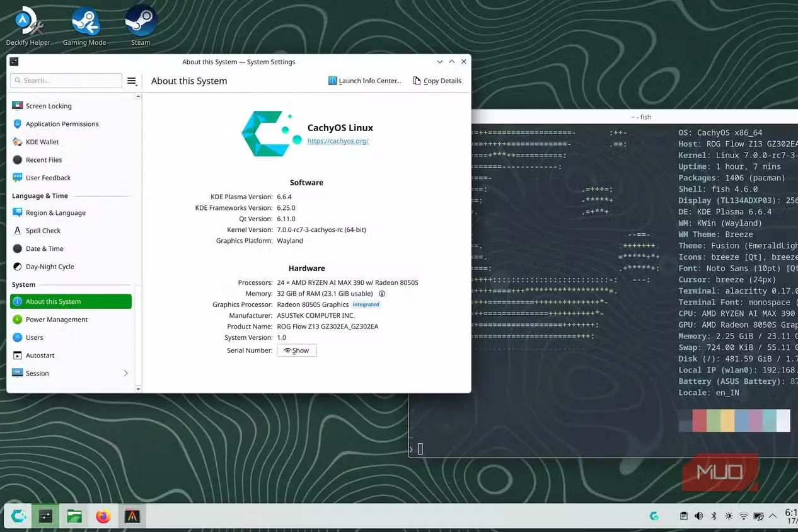Click the Copy Details button

[x=437, y=81]
